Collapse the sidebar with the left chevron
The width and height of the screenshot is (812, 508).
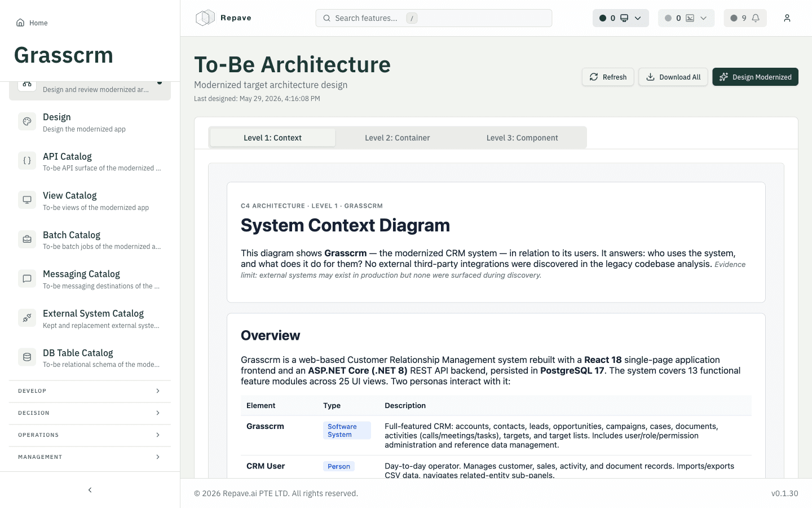(x=90, y=490)
